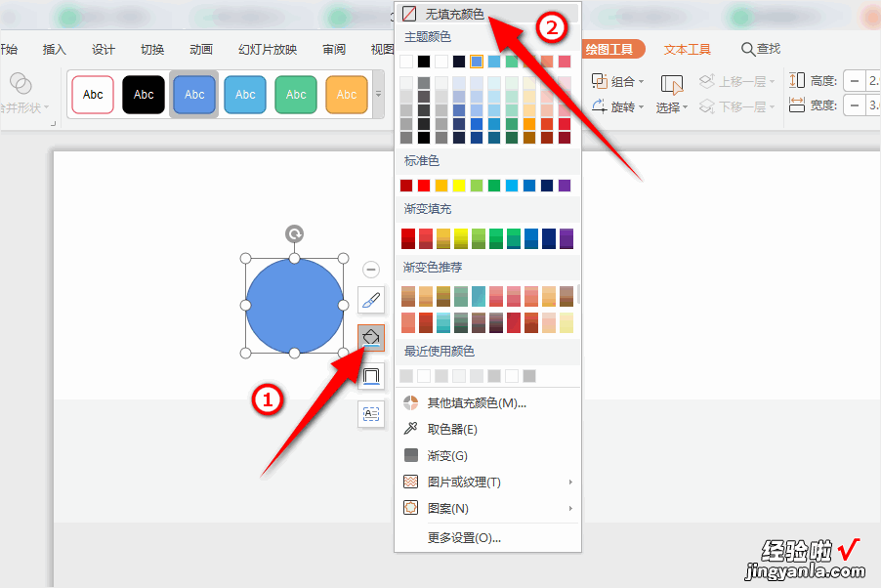
Task: Apply the light blue Abc shape style
Action: pyautogui.click(x=245, y=95)
